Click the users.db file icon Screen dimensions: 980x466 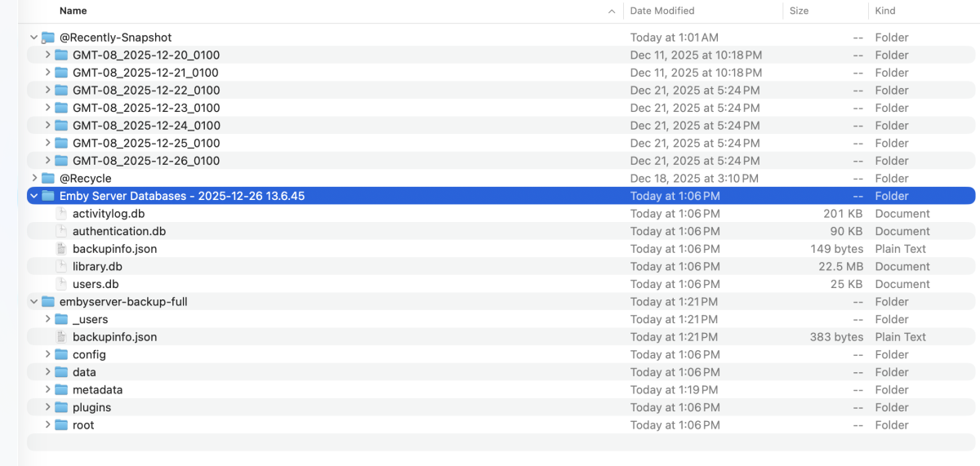pyautogui.click(x=61, y=284)
